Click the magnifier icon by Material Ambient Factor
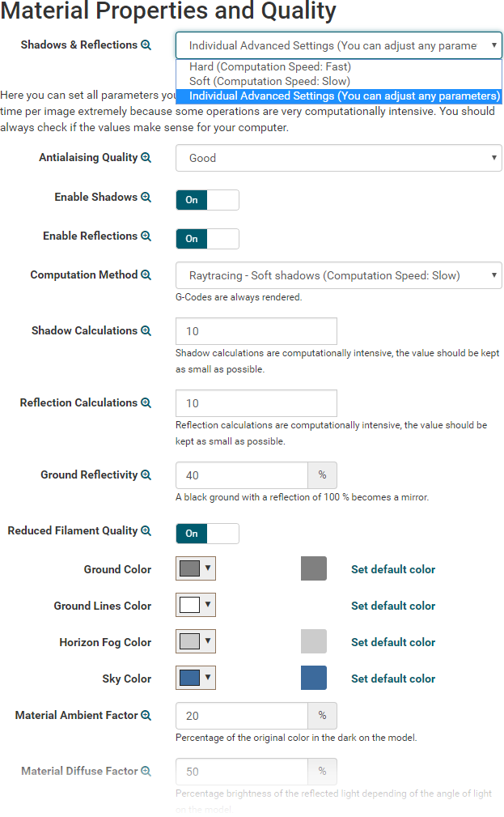The image size is (504, 817). (x=146, y=716)
